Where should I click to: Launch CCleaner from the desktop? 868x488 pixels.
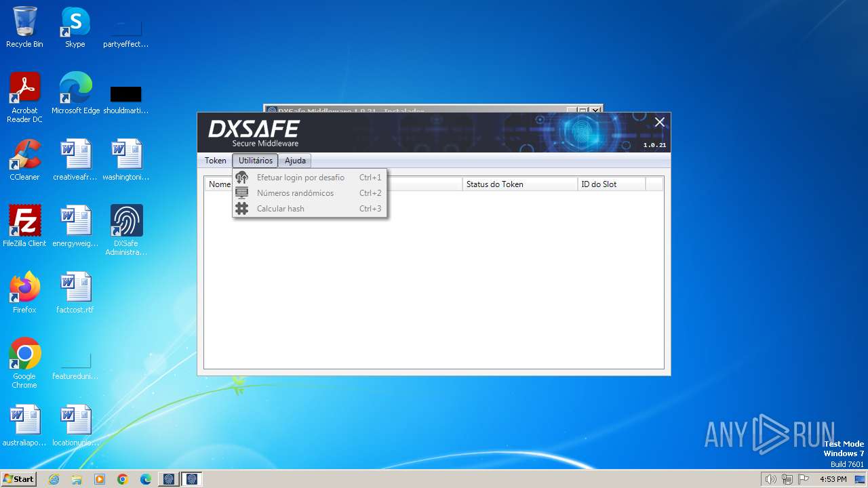[24, 161]
